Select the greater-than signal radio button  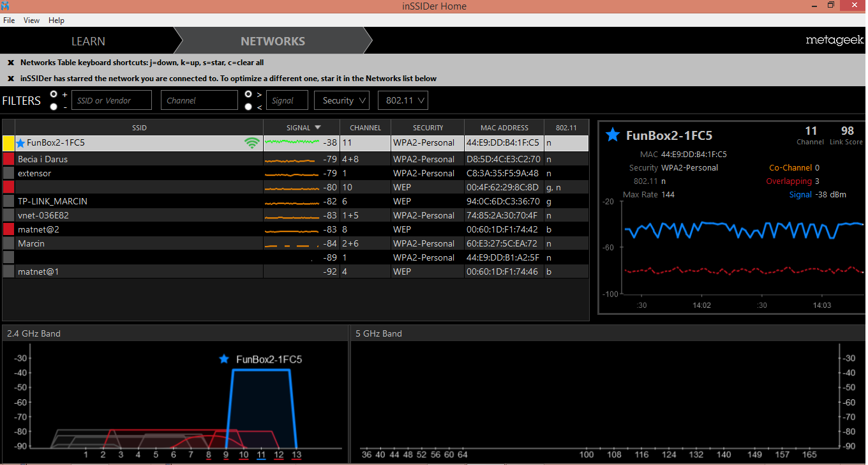pos(248,94)
